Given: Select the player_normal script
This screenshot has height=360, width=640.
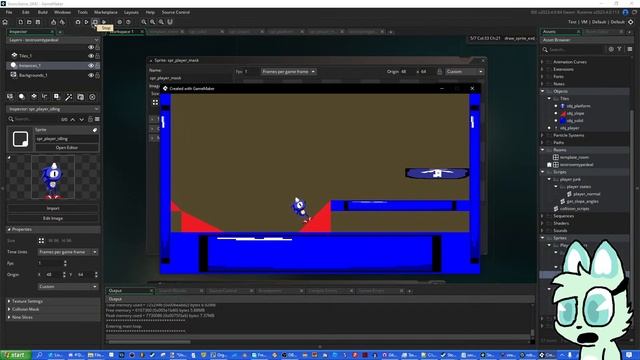Looking at the screenshot, I should point(586,194).
